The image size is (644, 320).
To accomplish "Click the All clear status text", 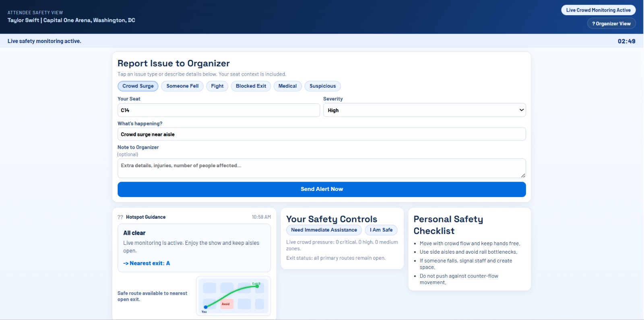I will pos(134,233).
